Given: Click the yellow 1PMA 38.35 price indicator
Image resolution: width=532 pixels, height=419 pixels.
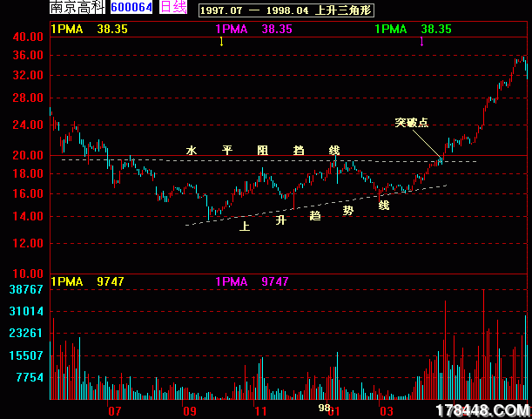Looking at the screenshot, I should click(89, 29).
